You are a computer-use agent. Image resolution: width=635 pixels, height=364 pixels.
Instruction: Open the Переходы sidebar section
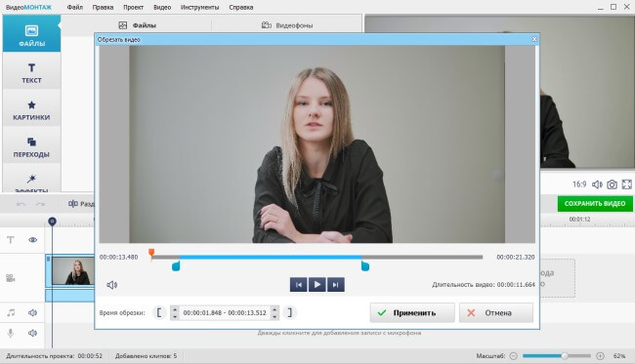[x=31, y=146]
